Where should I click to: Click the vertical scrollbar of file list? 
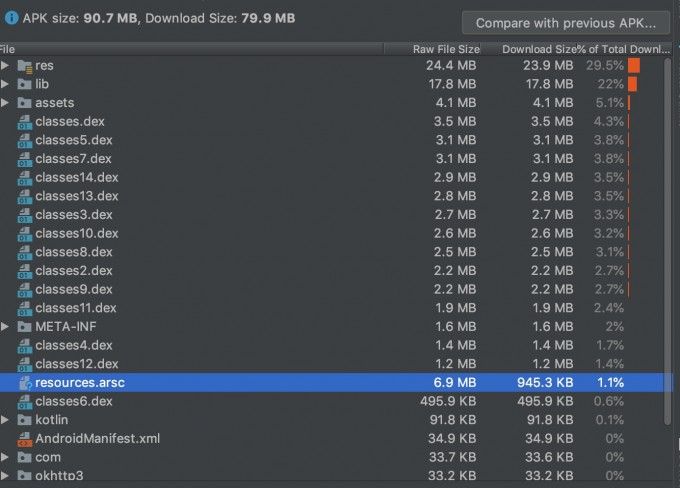click(668, 220)
